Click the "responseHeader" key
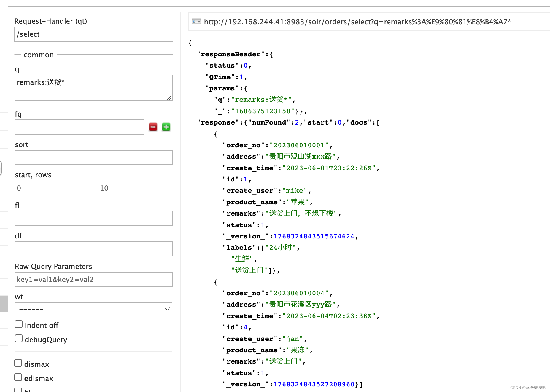550x392 pixels. pos(231,54)
